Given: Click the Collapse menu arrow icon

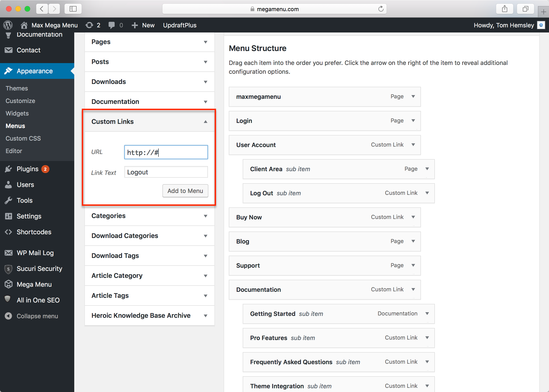Looking at the screenshot, I should click(x=8, y=316).
